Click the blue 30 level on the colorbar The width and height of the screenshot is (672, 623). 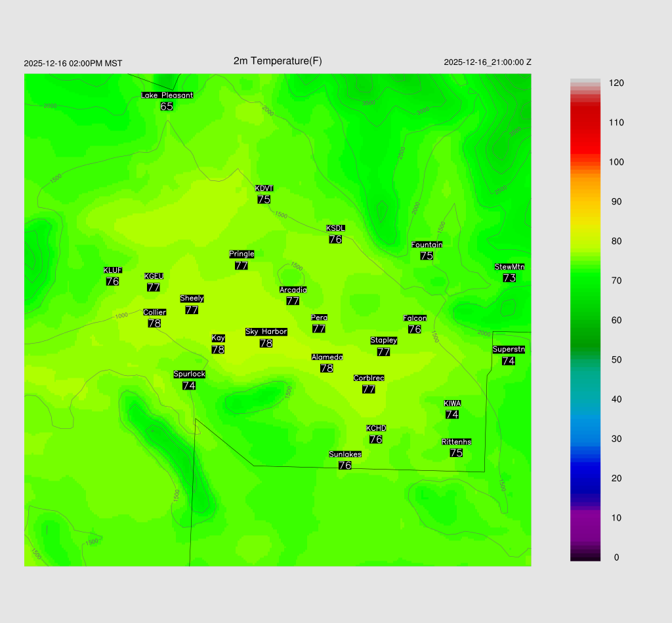585,439
